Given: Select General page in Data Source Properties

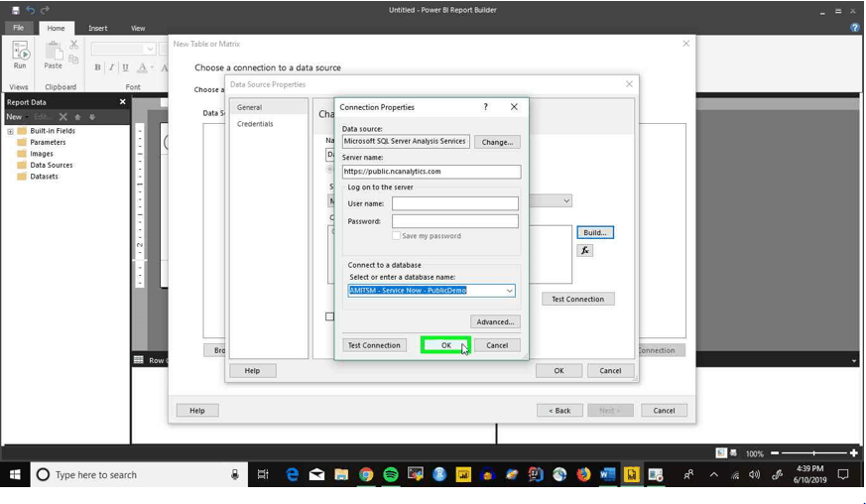Looking at the screenshot, I should pos(269,107).
